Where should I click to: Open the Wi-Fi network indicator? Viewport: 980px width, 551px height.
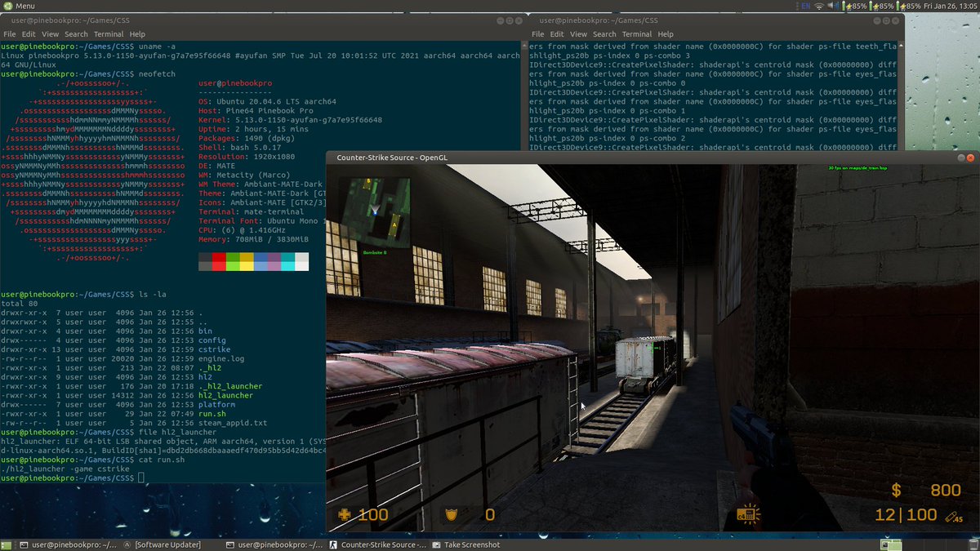818,6
